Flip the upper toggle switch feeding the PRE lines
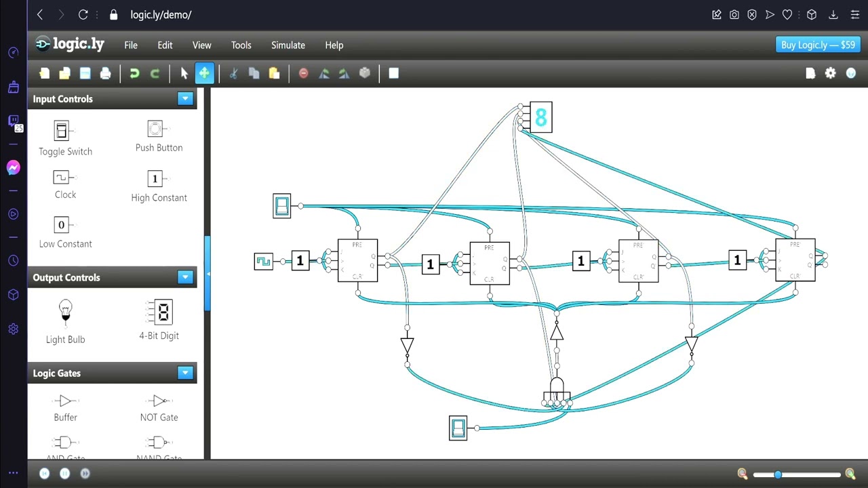The image size is (868, 488). coord(282,206)
